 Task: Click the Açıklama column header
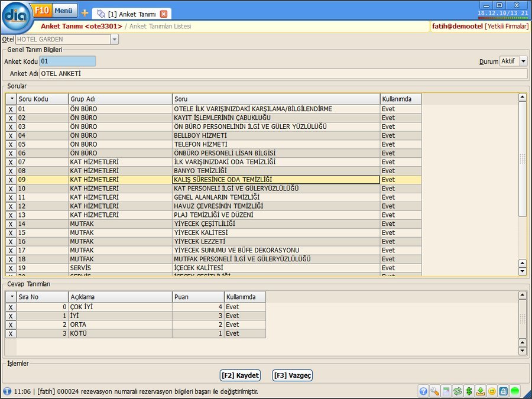121,297
